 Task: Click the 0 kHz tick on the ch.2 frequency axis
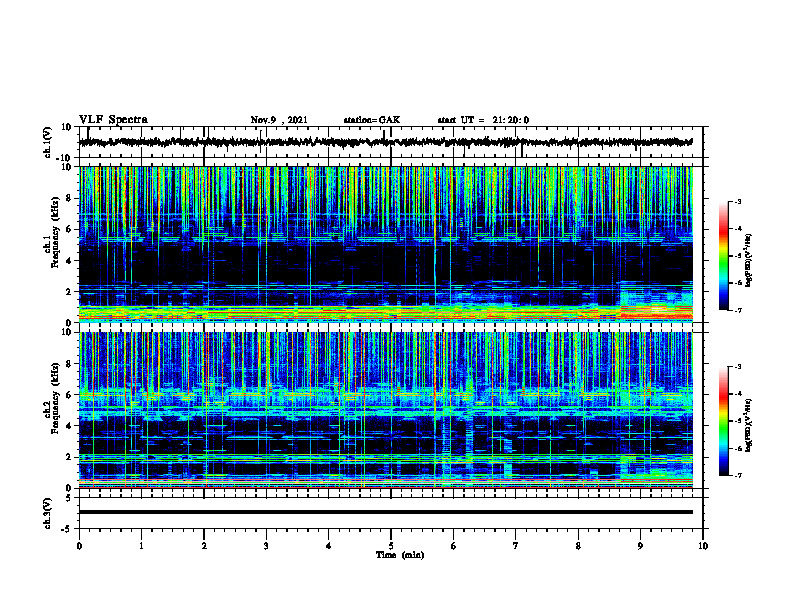(x=69, y=488)
